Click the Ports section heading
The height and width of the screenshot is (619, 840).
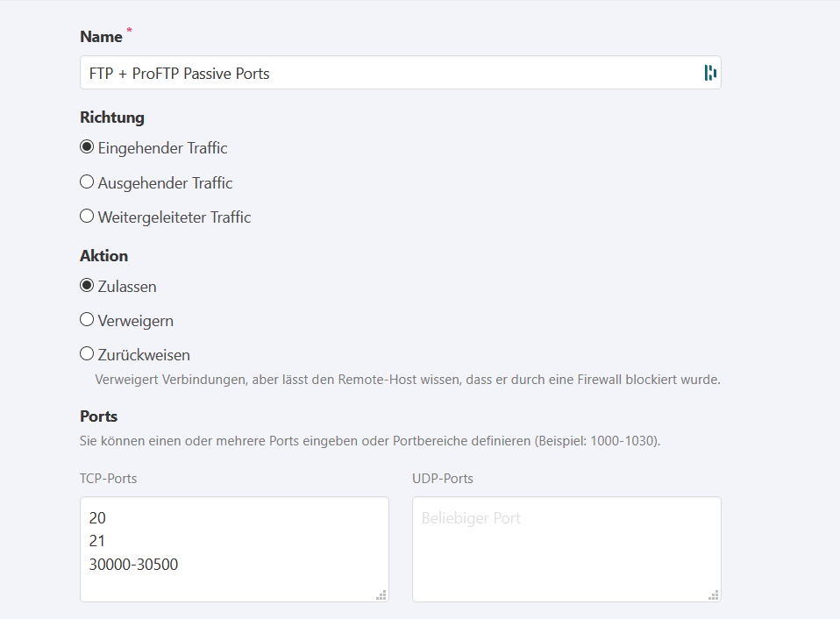(98, 416)
